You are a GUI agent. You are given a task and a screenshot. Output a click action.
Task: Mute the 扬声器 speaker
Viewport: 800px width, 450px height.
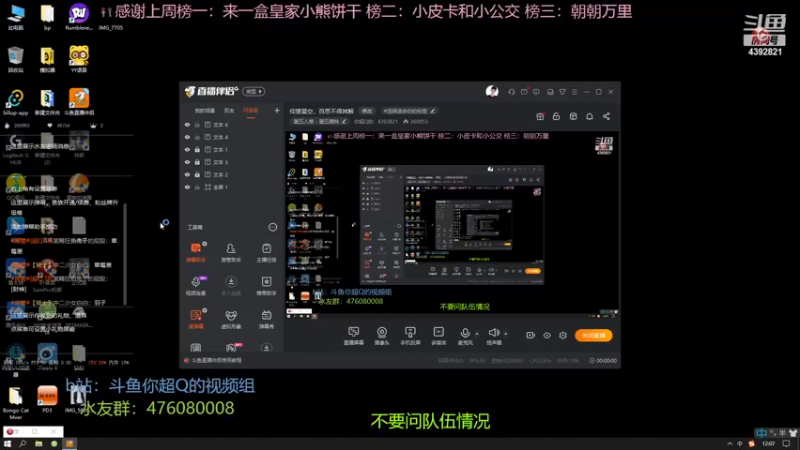493,336
